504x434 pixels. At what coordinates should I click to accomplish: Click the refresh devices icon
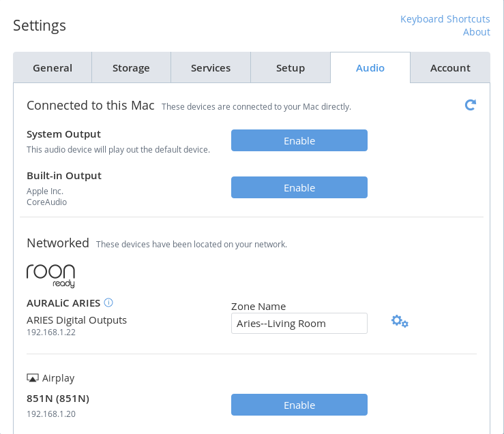470,105
